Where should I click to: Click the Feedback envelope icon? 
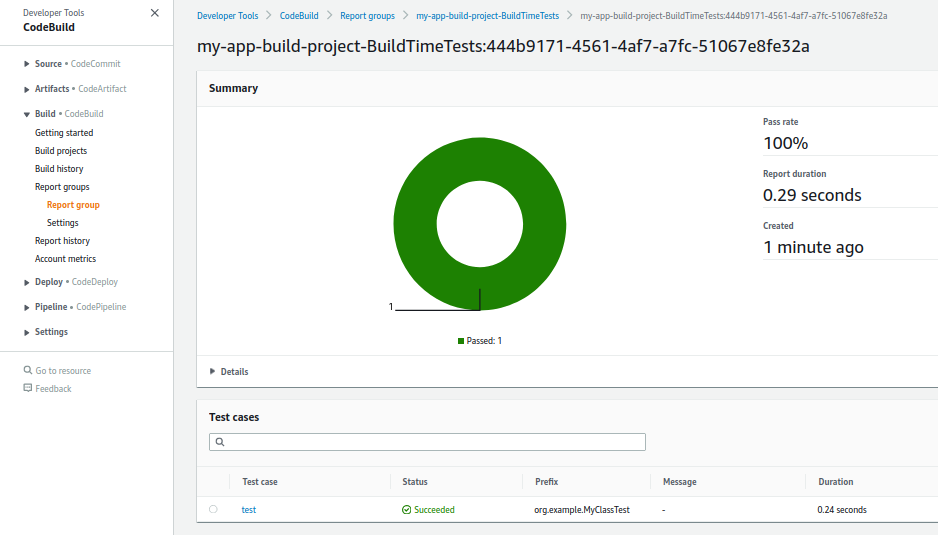(28, 388)
